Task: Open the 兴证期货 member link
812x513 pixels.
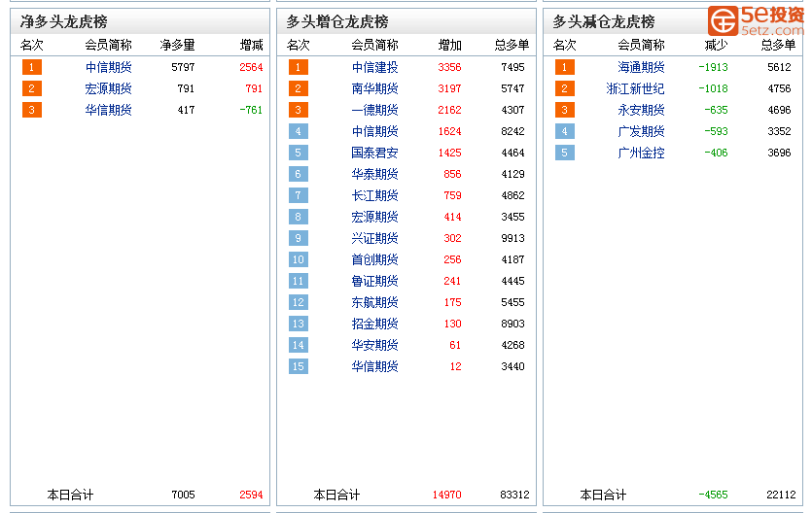Action: click(x=374, y=238)
